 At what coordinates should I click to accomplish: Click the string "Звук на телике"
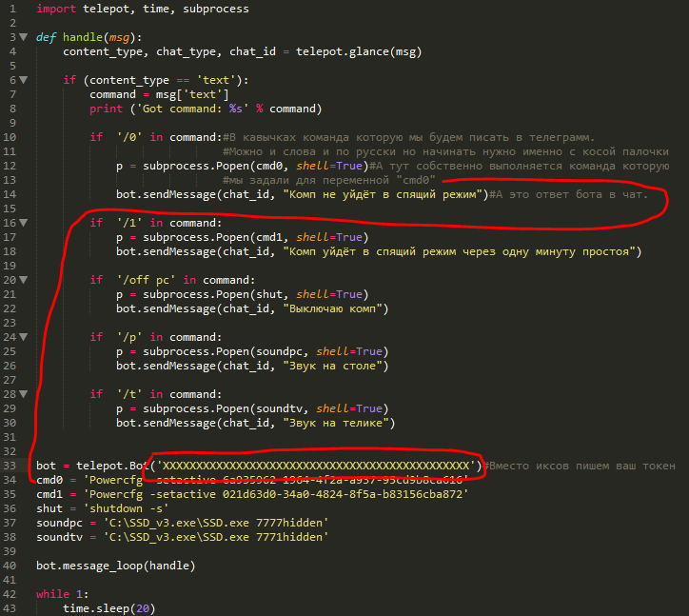click(x=336, y=423)
